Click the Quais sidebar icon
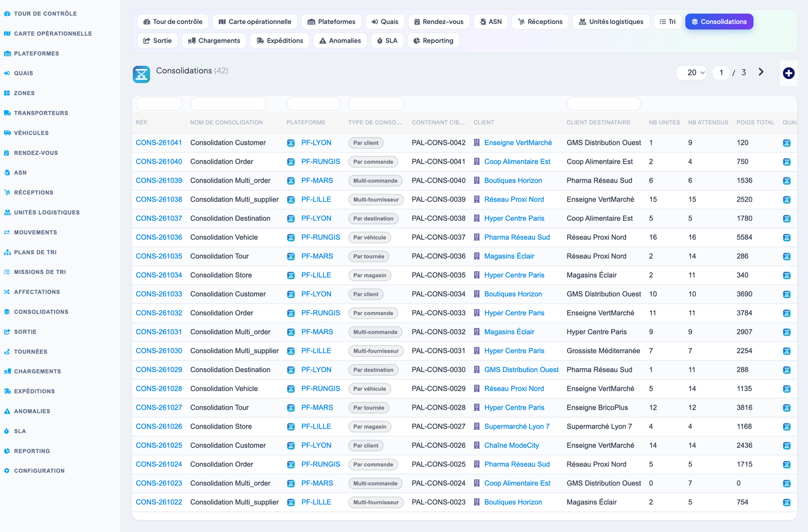The width and height of the screenshot is (808, 532). [x=7, y=73]
